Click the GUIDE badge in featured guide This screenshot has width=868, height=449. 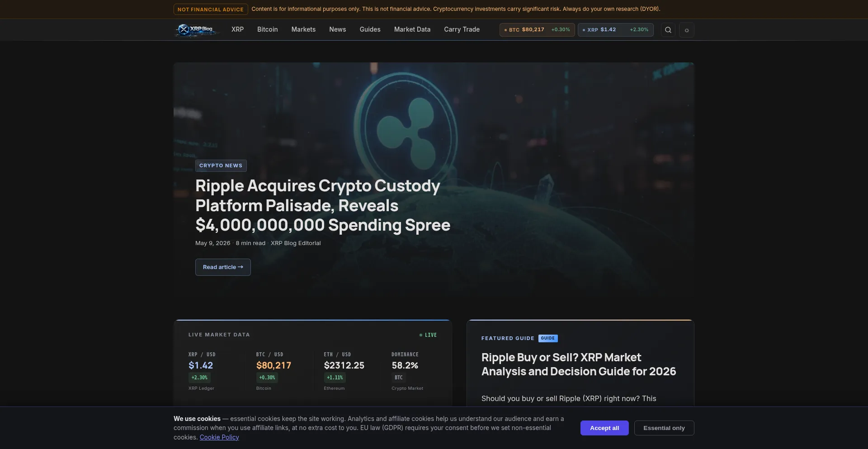(548, 338)
